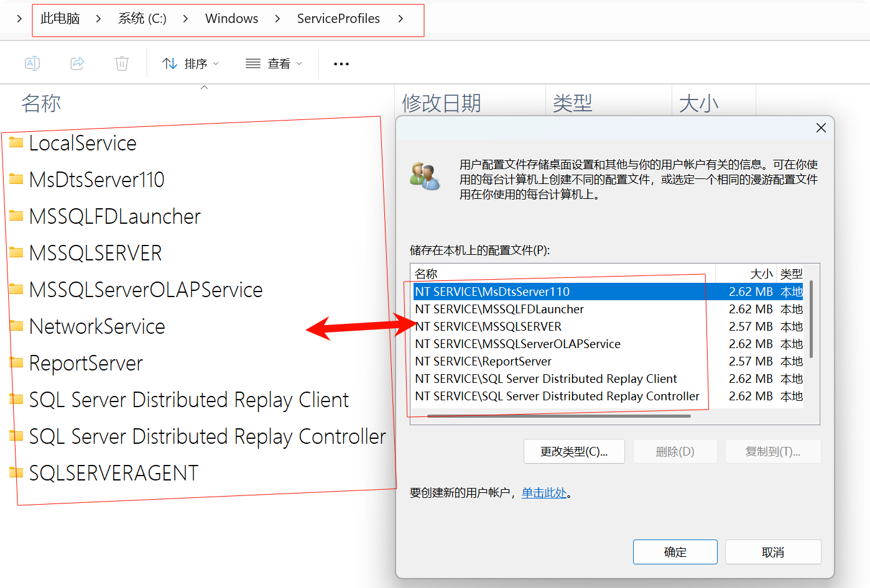This screenshot has height=588, width=870.
Task: Select NT SERVICE\ReportServer profile row
Action: coord(608,361)
